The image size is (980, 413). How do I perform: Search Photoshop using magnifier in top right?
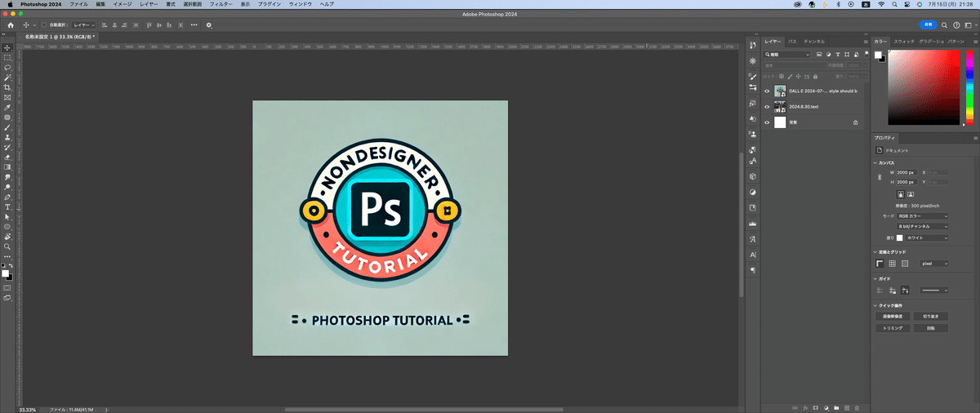(945, 25)
